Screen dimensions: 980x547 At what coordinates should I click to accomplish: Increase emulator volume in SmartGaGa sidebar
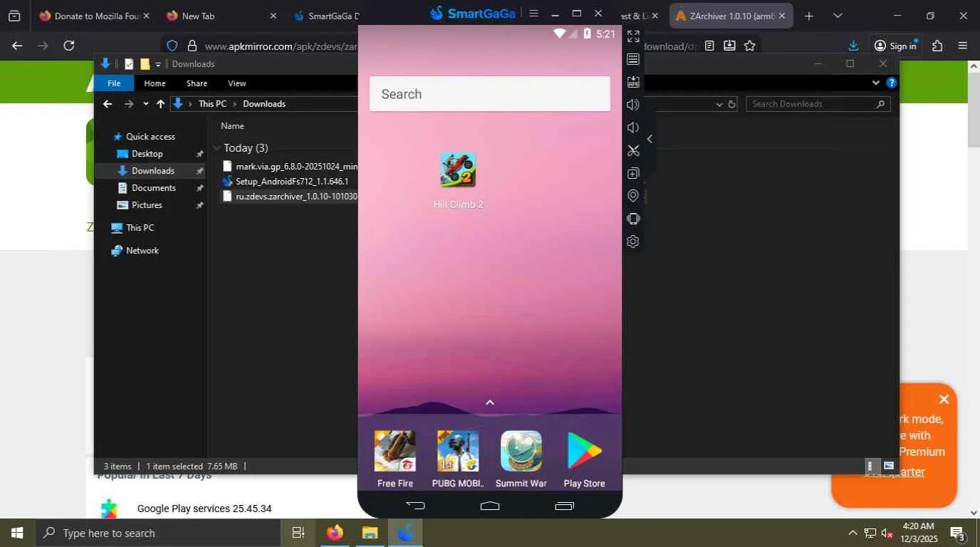coord(633,105)
